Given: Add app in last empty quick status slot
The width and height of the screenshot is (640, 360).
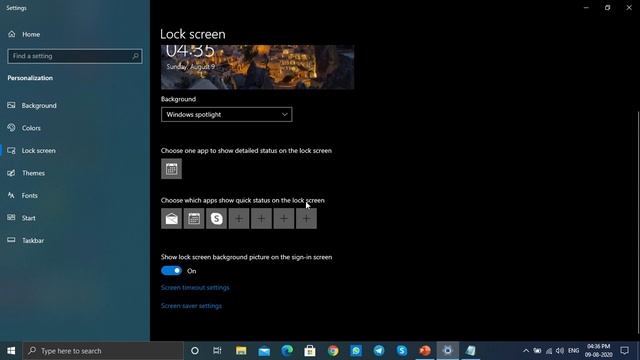Looking at the screenshot, I should pos(306,218).
